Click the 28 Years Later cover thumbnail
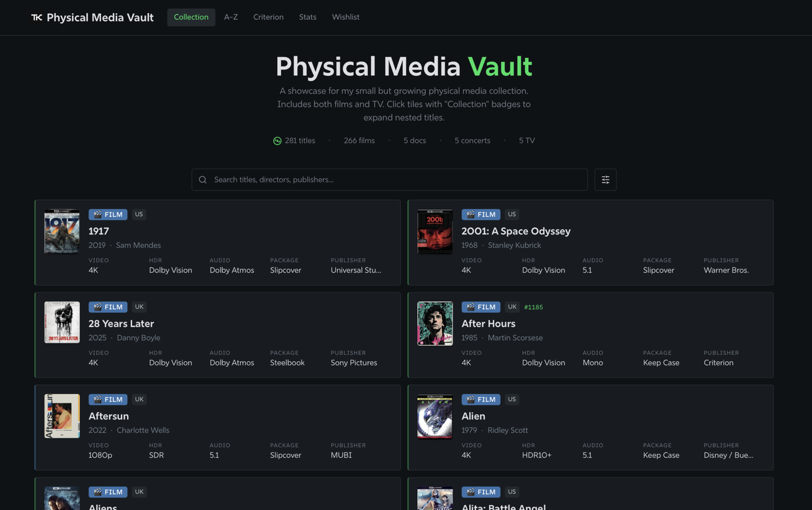 click(62, 323)
